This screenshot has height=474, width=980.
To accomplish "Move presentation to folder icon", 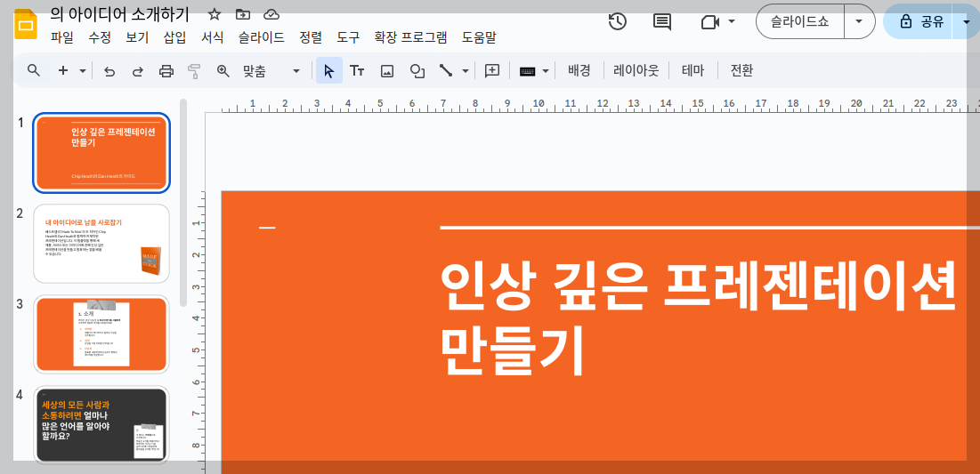I will [242, 14].
